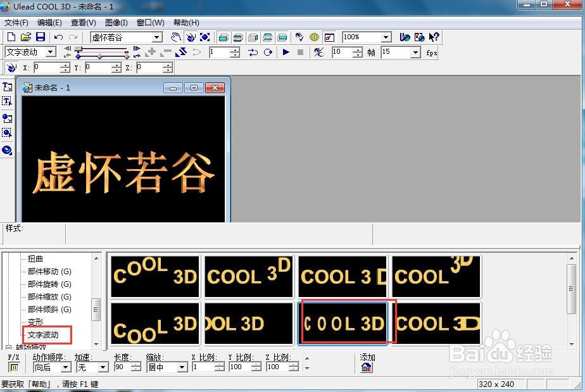Open the 文字波动 property dropdown
This screenshot has width=585, height=392.
(x=51, y=52)
